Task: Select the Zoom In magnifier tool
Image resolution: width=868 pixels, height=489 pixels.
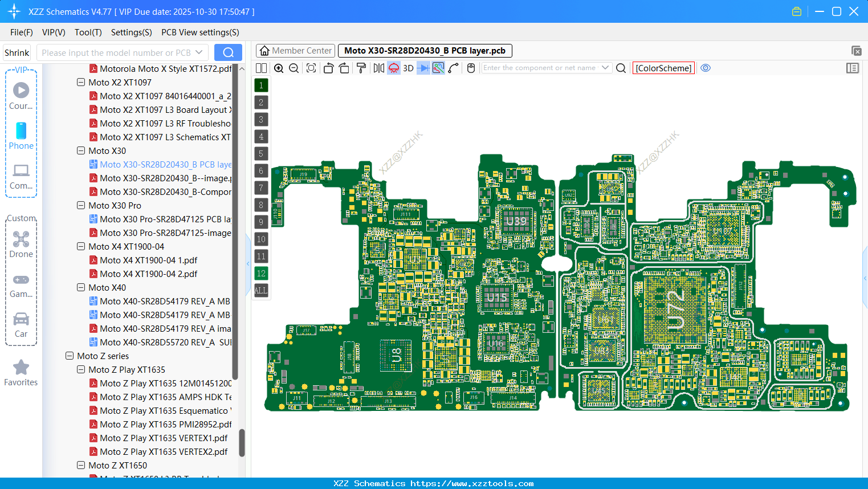Action: (279, 68)
